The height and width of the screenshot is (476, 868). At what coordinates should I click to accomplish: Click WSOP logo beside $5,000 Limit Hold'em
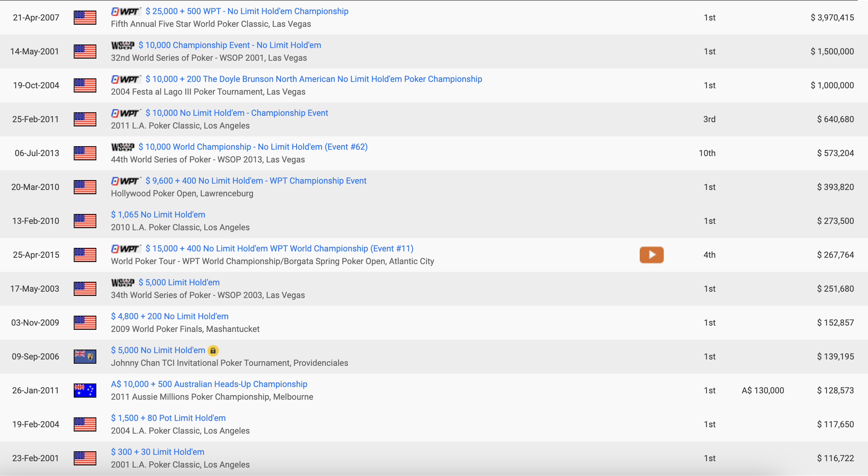pos(122,282)
